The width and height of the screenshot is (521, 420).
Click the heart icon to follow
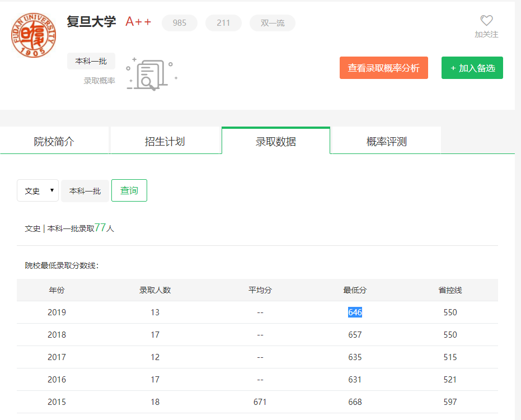pyautogui.click(x=486, y=20)
